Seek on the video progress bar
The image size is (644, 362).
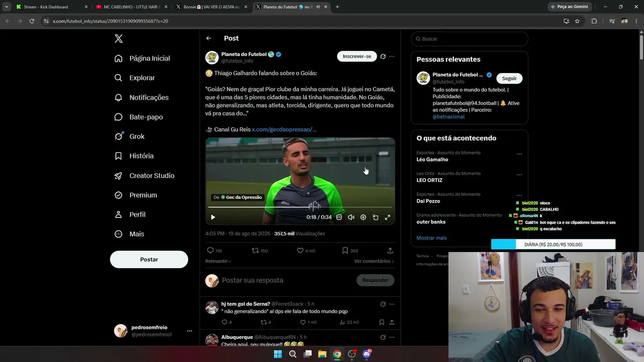coord(300,207)
